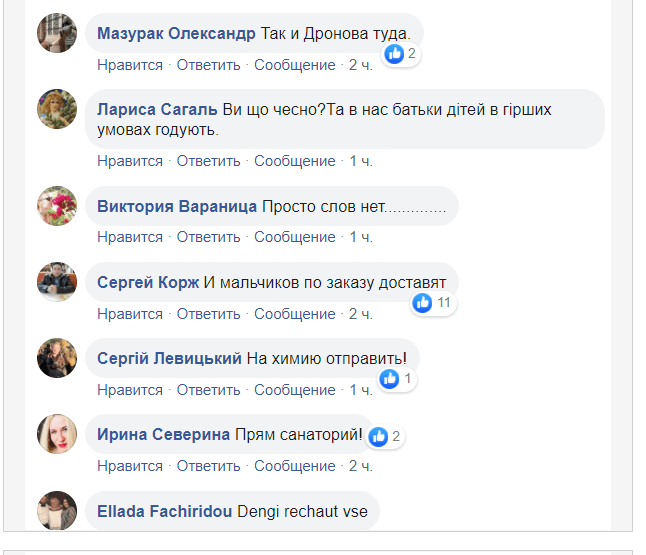Open Мазурак Олександр profile avatar
This screenshot has height=555, width=646.
[57, 34]
